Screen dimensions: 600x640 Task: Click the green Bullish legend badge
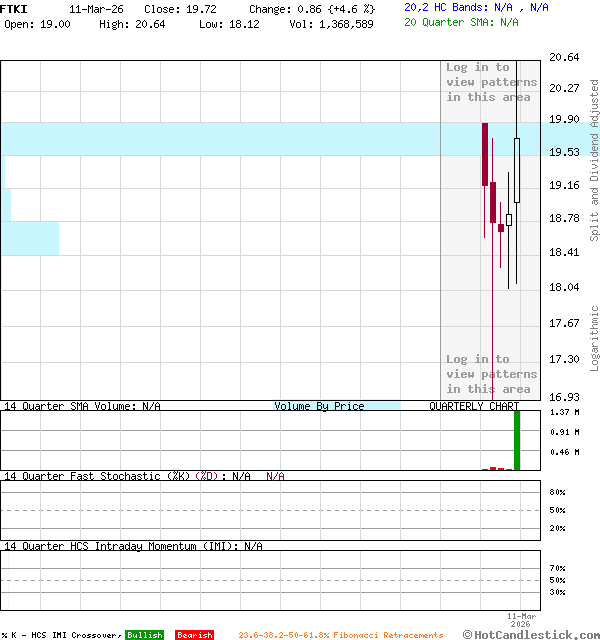(144, 635)
